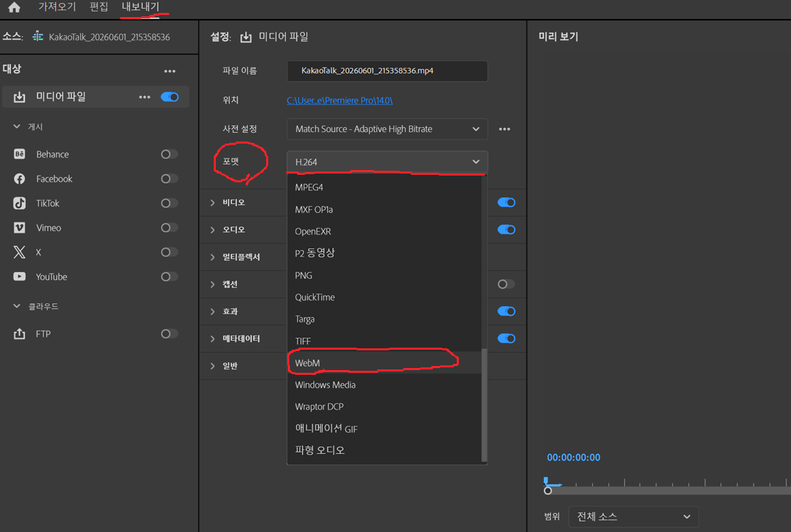Edit the 파일 이름 field
Viewport: 791px width, 532px height.
click(x=387, y=71)
